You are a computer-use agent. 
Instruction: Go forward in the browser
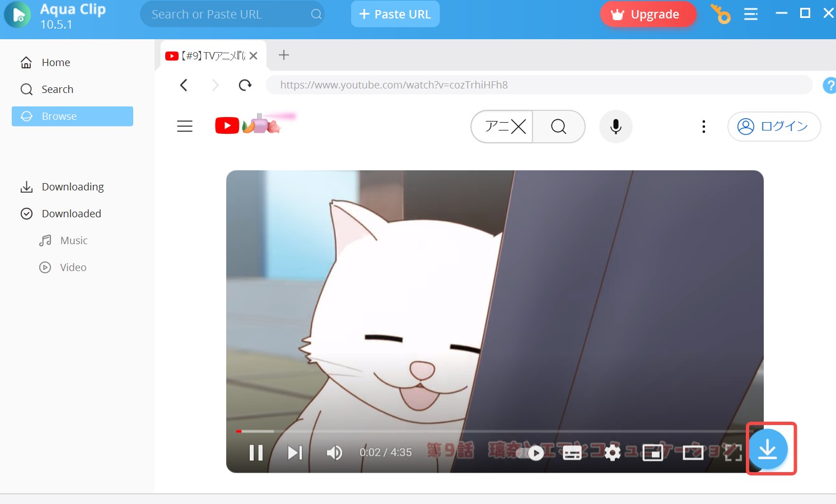pyautogui.click(x=215, y=85)
